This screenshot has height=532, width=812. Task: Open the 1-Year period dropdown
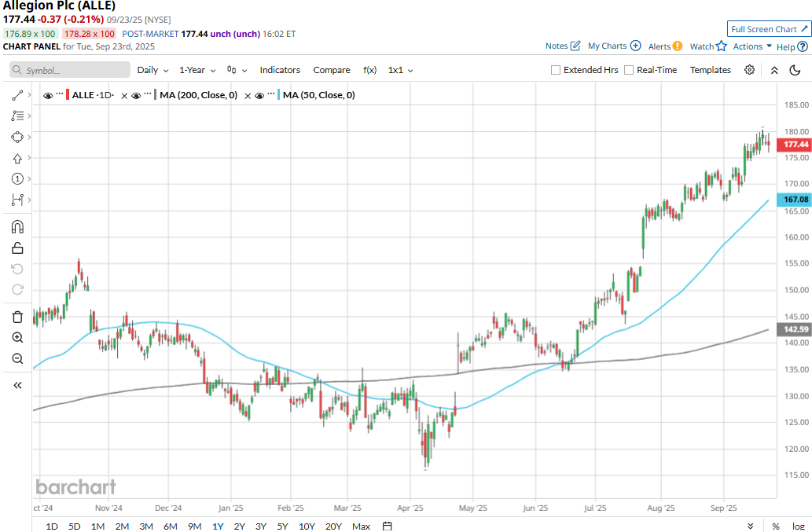pyautogui.click(x=197, y=70)
